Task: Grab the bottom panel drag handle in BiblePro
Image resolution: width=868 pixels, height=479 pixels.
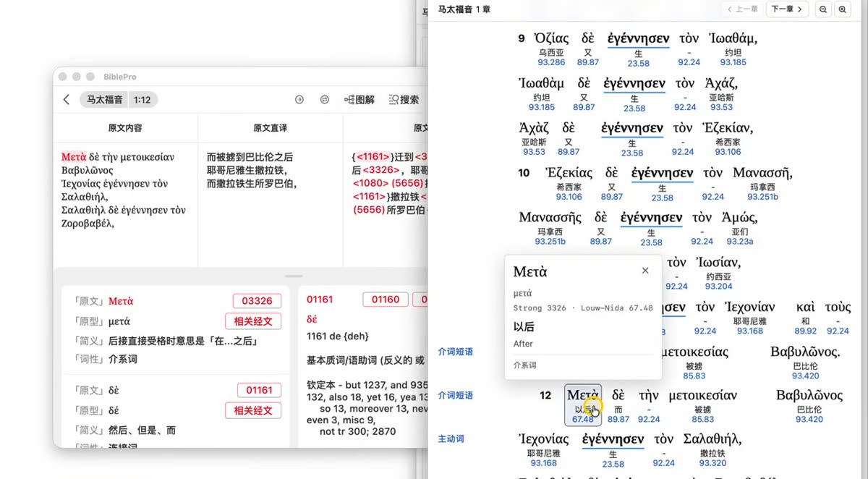Action: pos(293,276)
